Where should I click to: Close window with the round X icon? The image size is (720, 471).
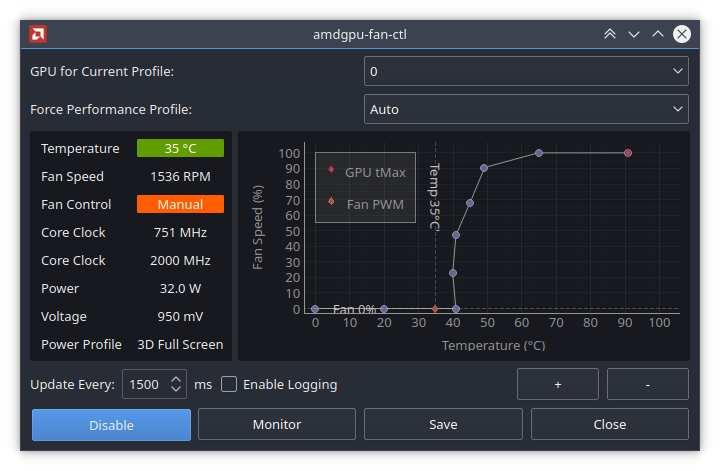[682, 34]
